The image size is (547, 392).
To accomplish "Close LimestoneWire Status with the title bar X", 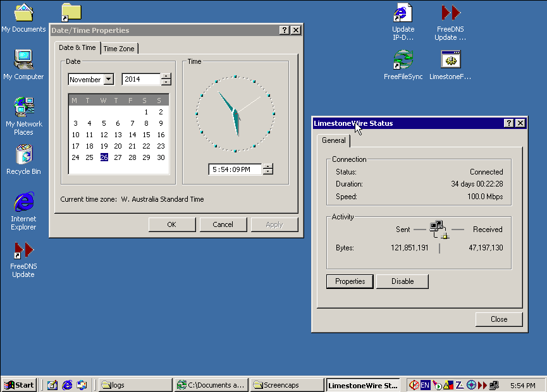I will click(x=520, y=123).
